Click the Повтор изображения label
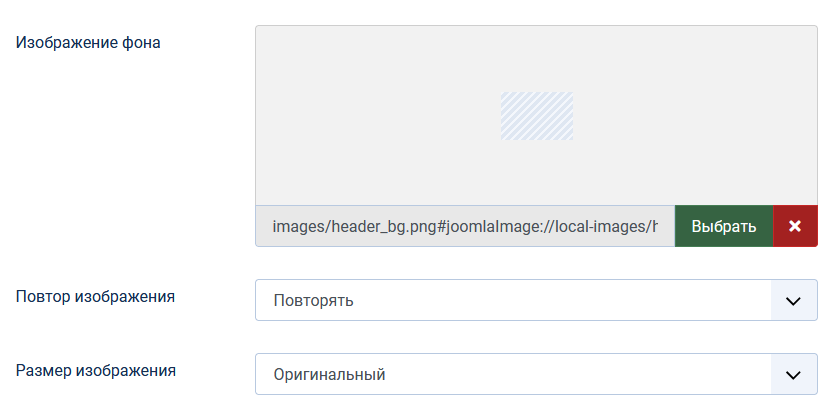830x407 pixels. [x=96, y=297]
